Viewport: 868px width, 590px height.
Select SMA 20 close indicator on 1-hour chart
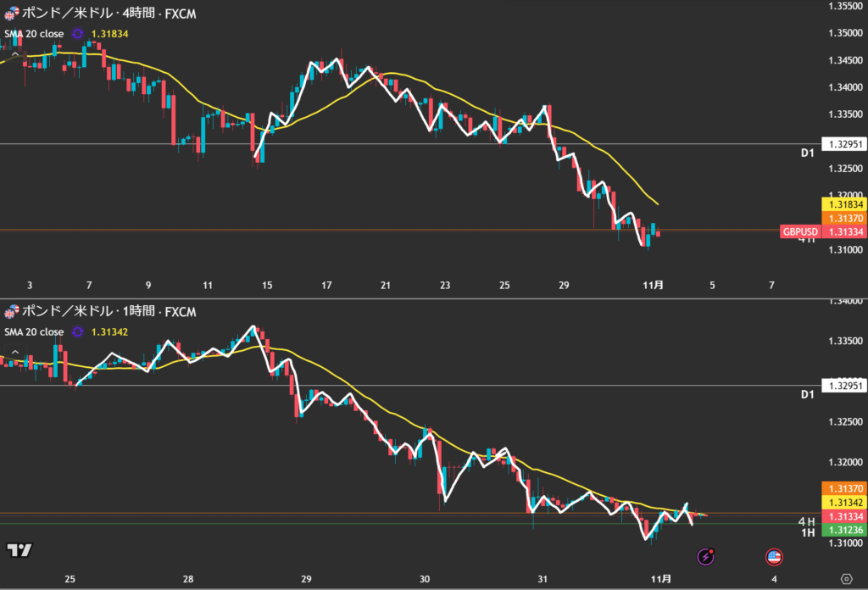(x=34, y=332)
